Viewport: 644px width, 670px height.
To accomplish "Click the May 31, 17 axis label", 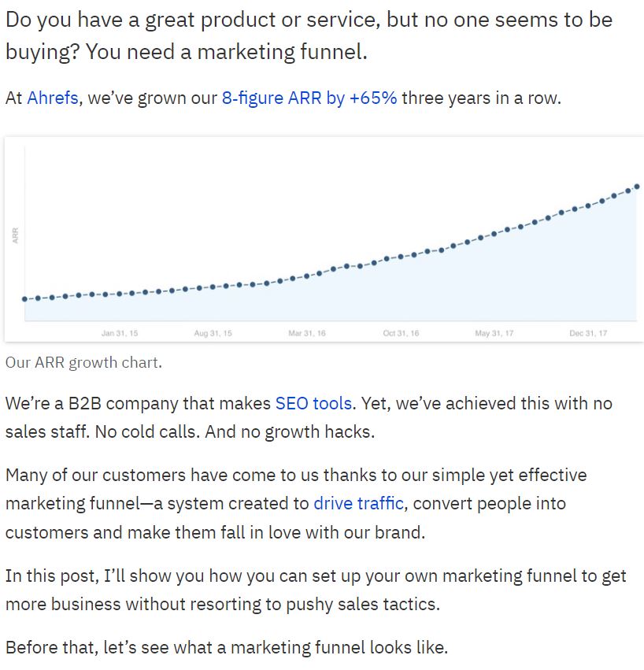I will coord(494,333).
